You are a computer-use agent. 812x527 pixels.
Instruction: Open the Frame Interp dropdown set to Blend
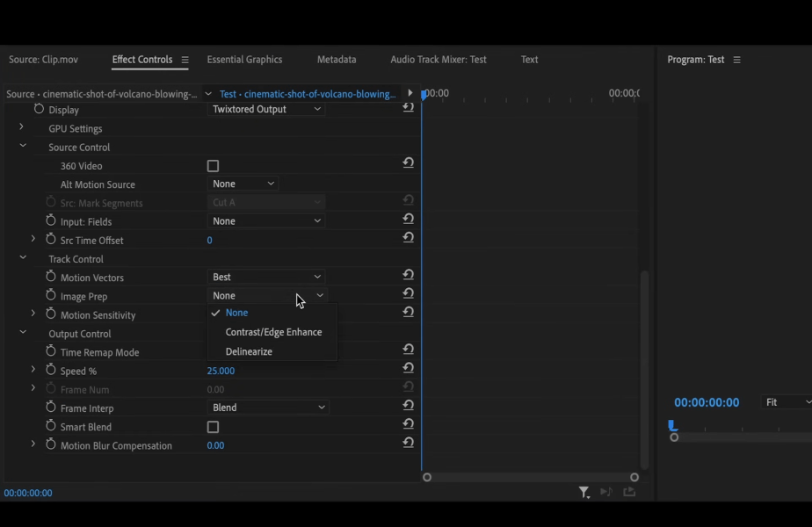[x=268, y=408]
